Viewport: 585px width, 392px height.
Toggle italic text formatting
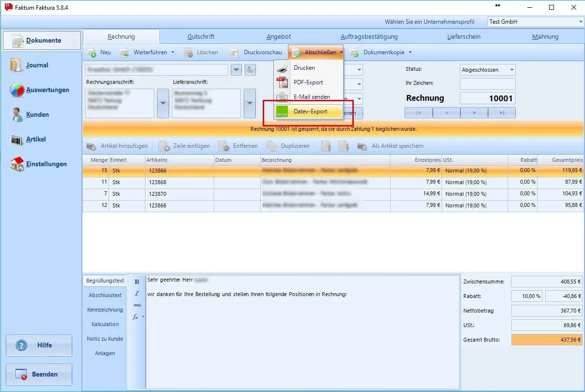click(x=137, y=294)
